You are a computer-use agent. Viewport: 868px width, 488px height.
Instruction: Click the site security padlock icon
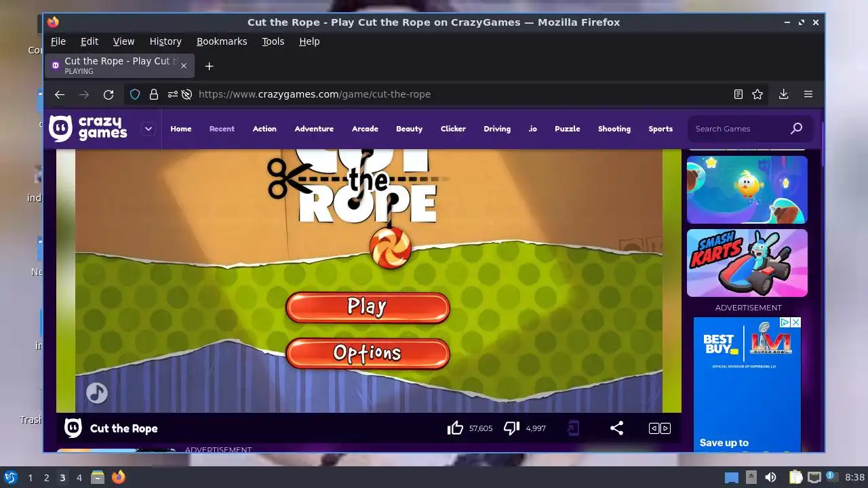[154, 94]
